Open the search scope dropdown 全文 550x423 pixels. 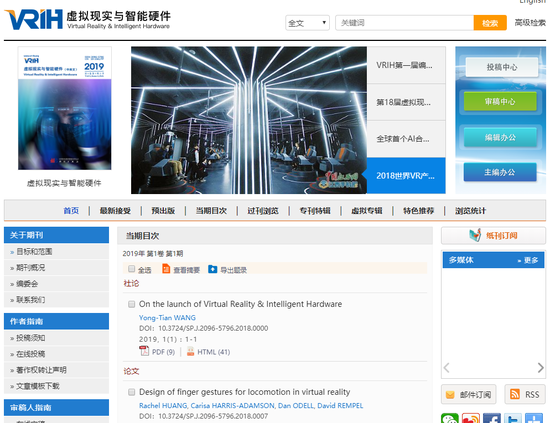tap(307, 23)
